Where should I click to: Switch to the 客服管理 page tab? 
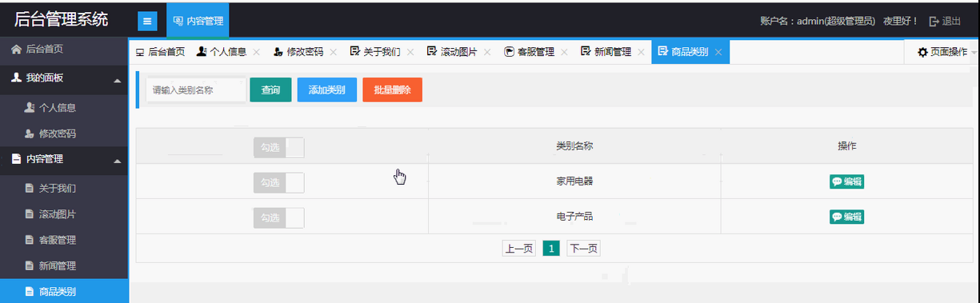click(x=529, y=52)
